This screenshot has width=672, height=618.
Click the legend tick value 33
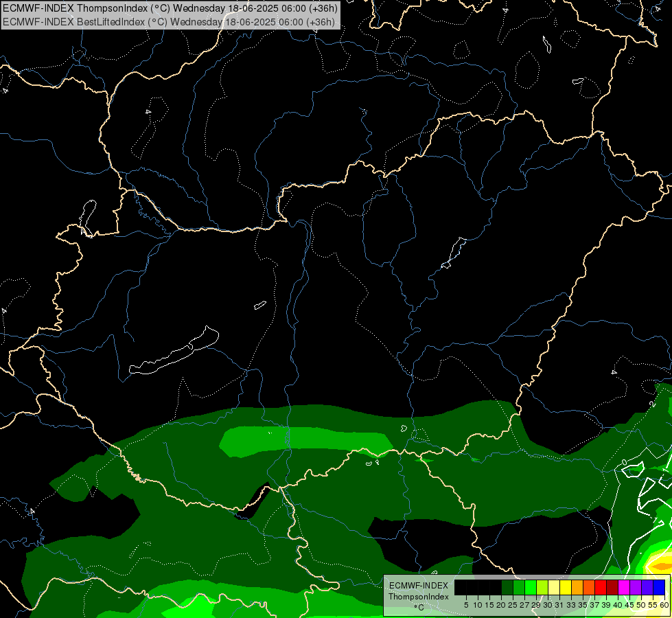click(x=571, y=605)
